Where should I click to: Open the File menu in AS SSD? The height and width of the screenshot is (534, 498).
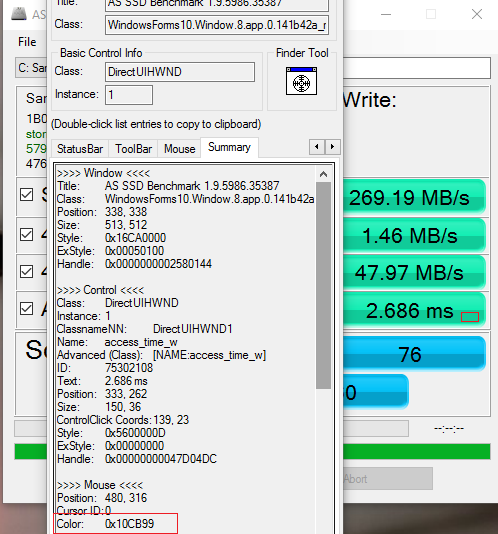click(x=27, y=42)
